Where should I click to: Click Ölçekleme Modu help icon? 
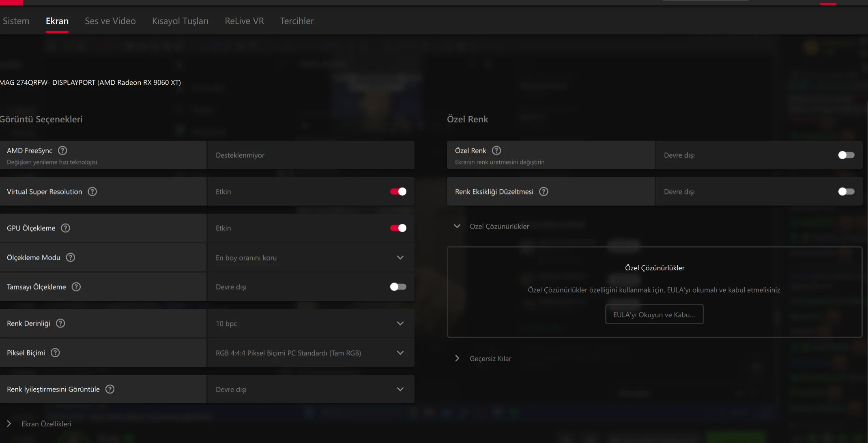tap(71, 257)
